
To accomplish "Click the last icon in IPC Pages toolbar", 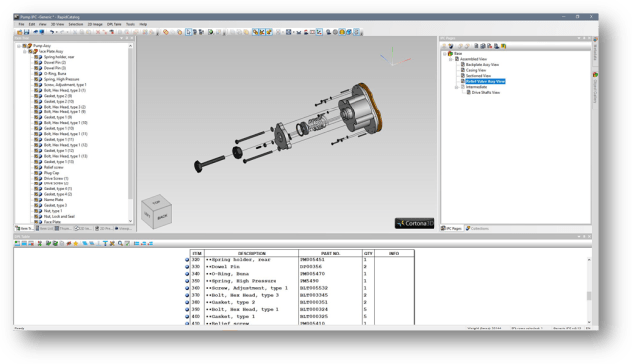I will (503, 46).
